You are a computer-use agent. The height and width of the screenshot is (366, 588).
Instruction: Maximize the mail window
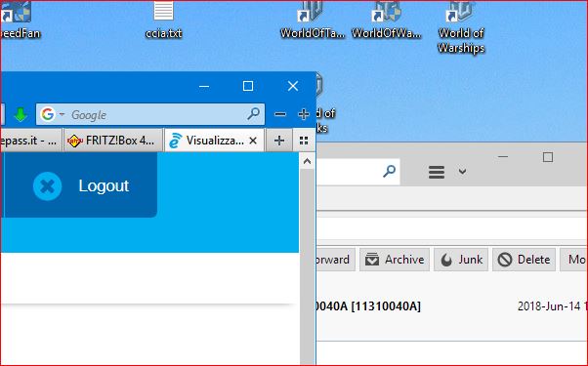point(548,157)
